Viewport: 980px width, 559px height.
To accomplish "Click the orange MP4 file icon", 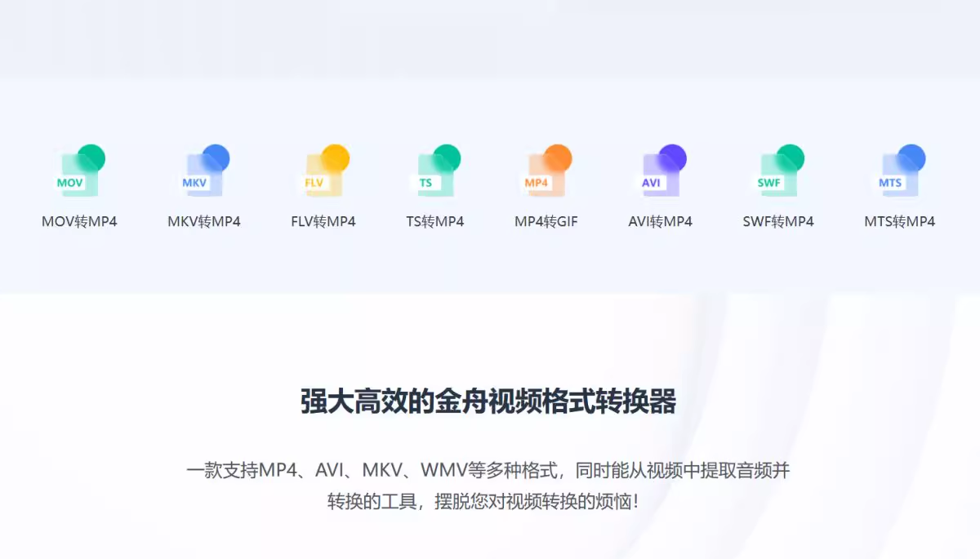I will (x=546, y=171).
